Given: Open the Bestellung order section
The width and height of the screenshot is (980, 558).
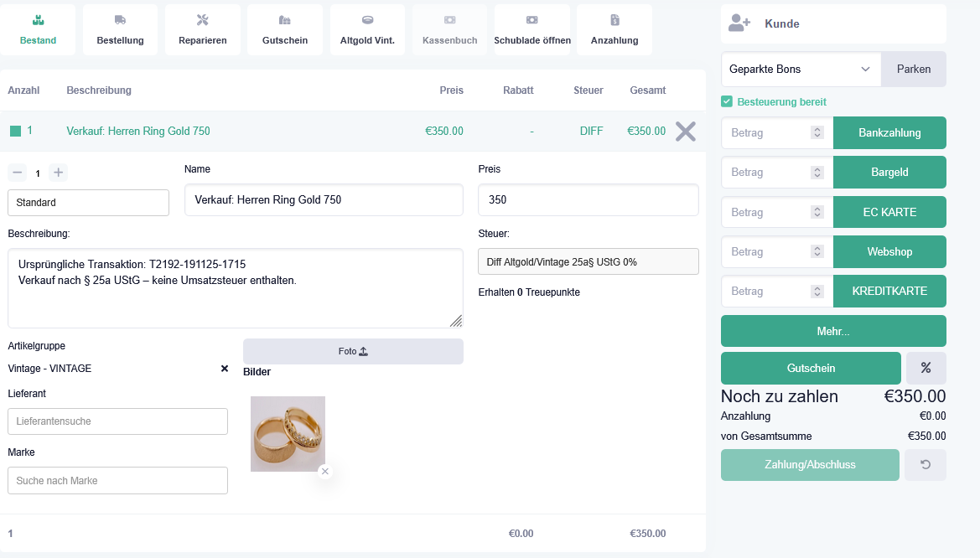Looking at the screenshot, I should click(x=120, y=30).
